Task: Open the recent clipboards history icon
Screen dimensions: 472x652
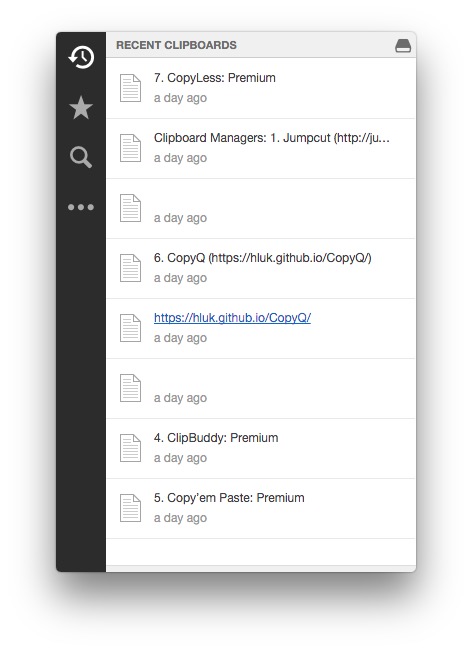Action: coord(81,57)
